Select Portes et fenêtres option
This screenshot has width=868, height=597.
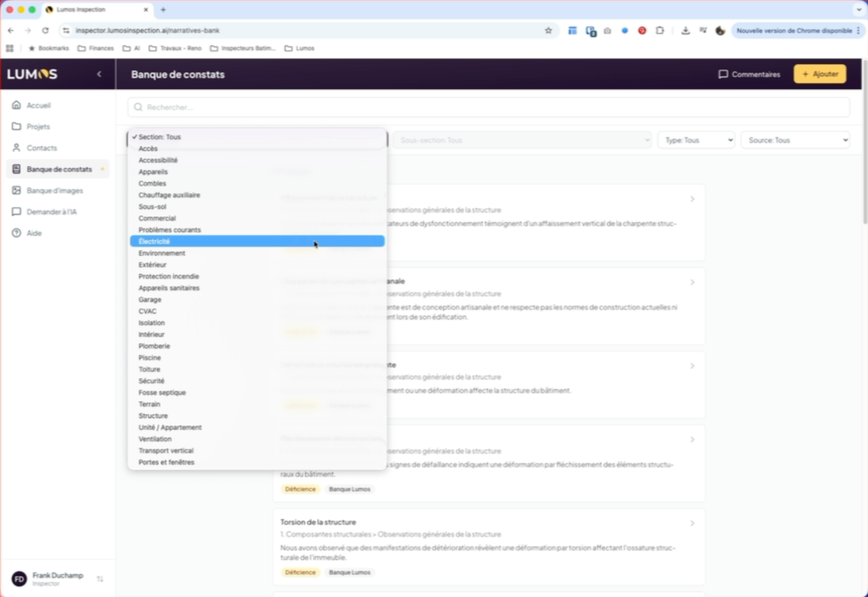point(257,462)
